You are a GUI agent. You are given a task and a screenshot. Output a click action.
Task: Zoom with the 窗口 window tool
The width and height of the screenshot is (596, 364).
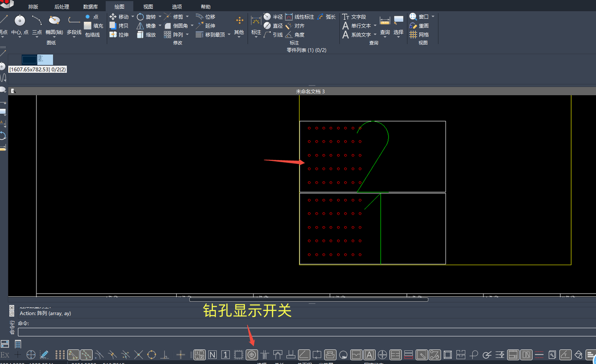click(419, 17)
